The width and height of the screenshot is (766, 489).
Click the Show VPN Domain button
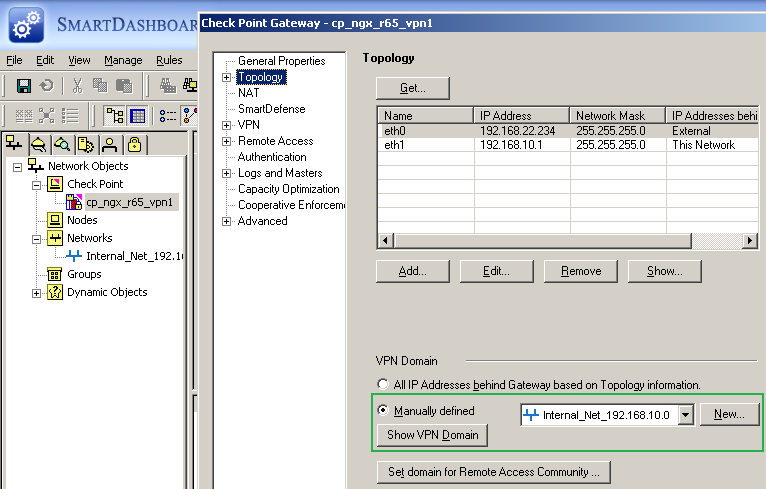pyautogui.click(x=432, y=435)
